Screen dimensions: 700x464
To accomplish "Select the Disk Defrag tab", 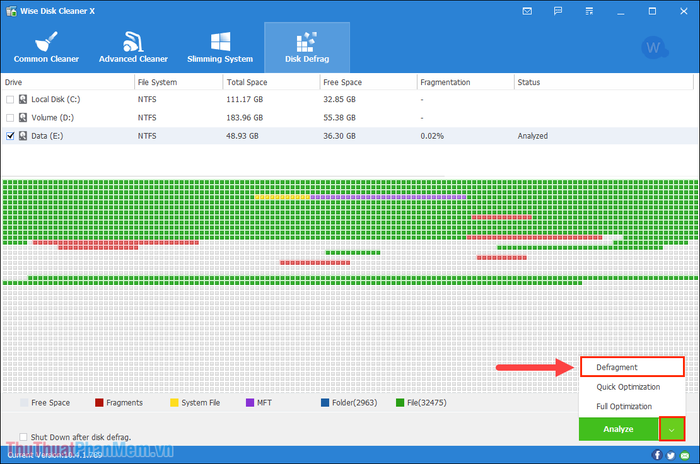I will [306, 46].
